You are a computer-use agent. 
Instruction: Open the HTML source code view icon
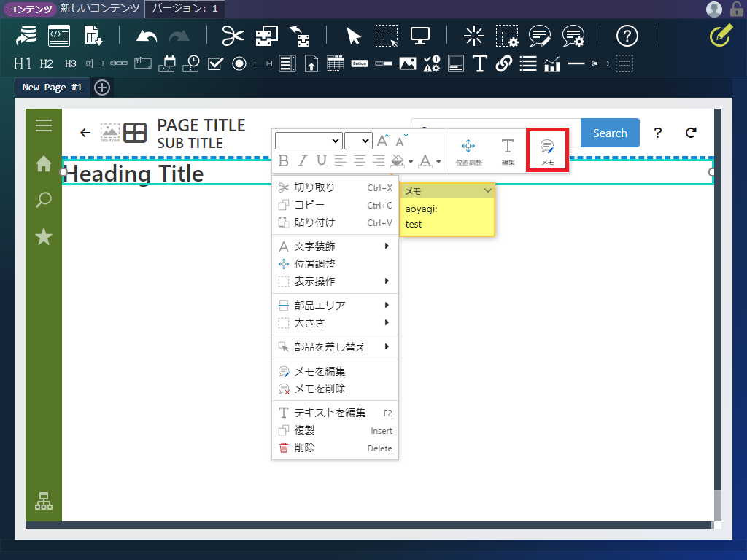pos(59,36)
